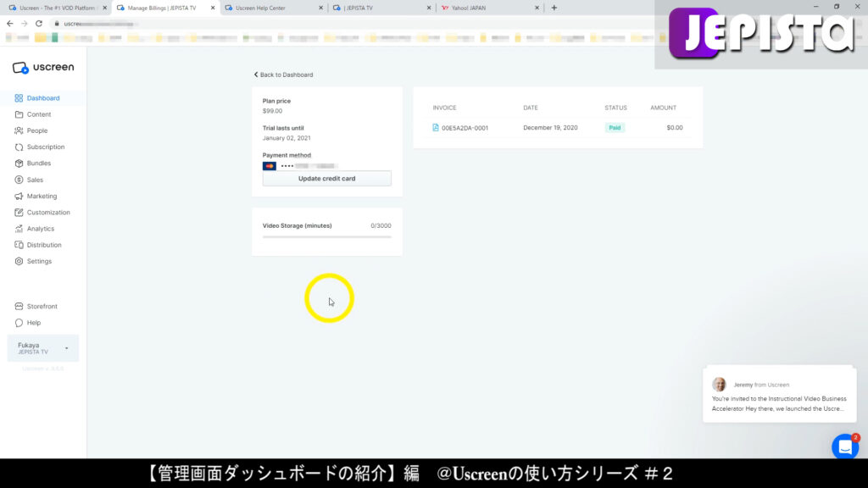Open Help in sidebar
This screenshot has height=488, width=868.
point(34,323)
